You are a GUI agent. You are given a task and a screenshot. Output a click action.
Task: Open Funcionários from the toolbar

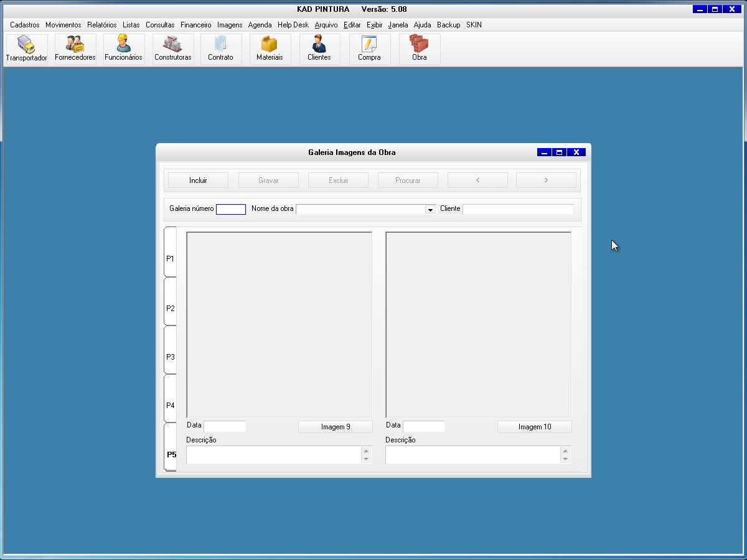[x=123, y=49]
